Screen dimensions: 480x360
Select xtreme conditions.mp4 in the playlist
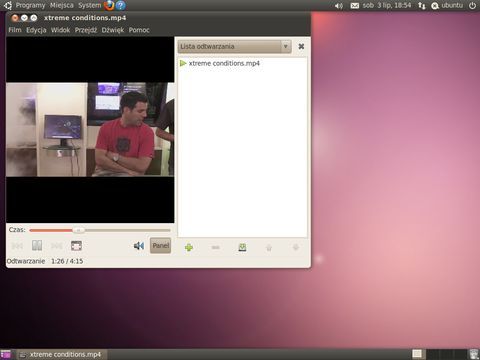pos(243,63)
